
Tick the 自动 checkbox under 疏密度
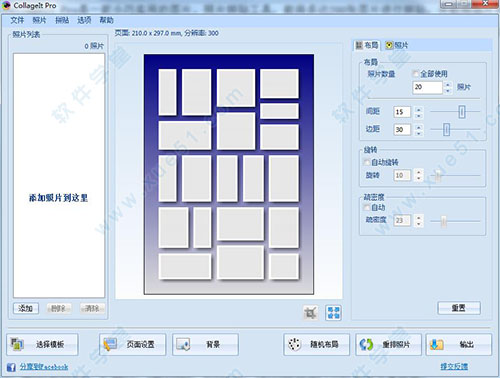click(x=367, y=208)
